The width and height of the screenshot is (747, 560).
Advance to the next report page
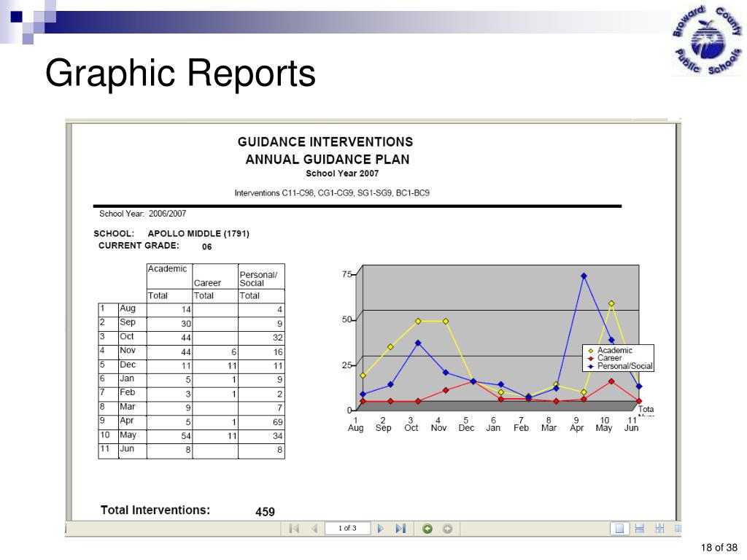(x=380, y=528)
